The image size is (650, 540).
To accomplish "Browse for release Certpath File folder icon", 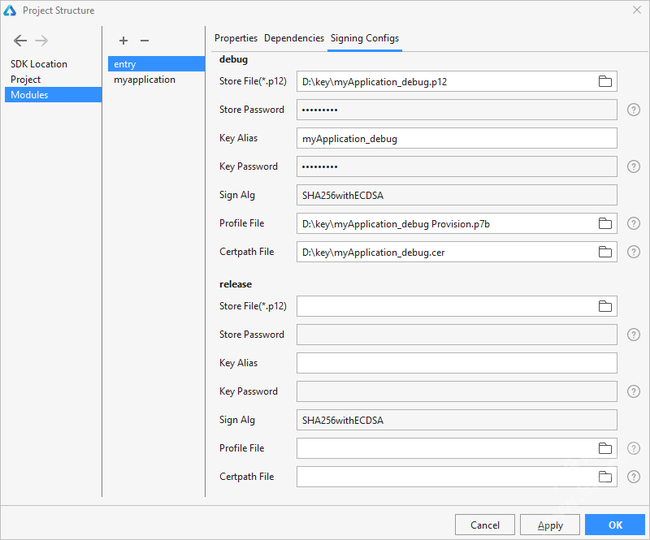I will [x=605, y=477].
